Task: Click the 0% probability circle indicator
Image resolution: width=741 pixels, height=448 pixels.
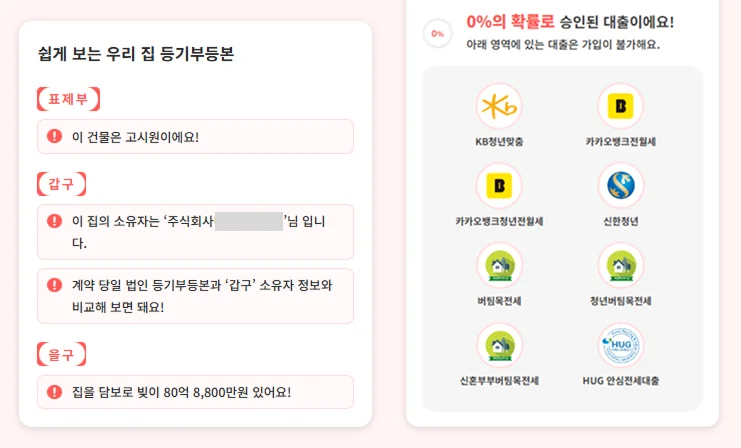Action: [437, 34]
